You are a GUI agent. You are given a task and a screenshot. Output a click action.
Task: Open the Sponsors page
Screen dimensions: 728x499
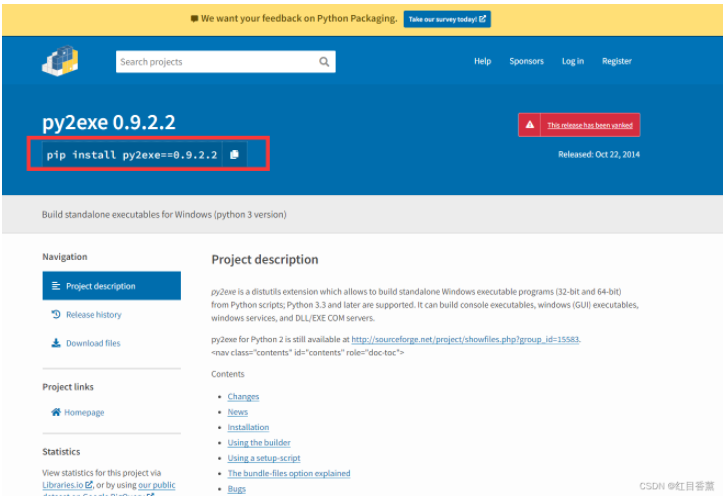point(526,61)
